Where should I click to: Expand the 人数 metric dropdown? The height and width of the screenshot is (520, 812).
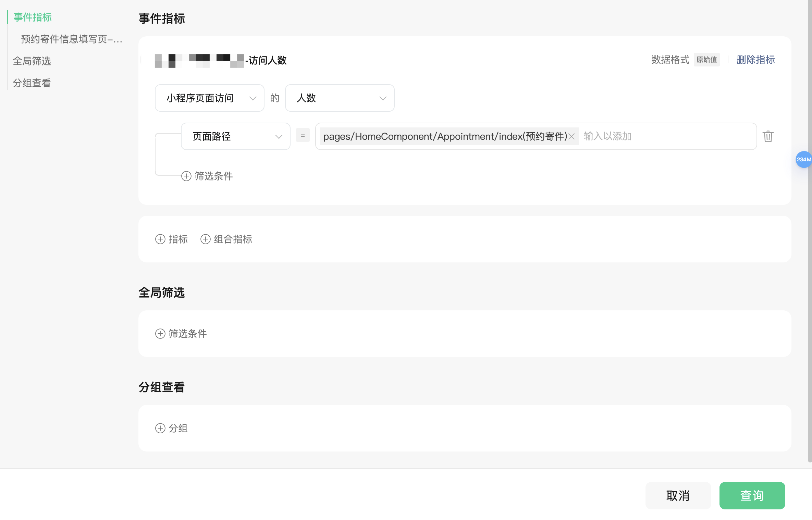click(x=340, y=98)
